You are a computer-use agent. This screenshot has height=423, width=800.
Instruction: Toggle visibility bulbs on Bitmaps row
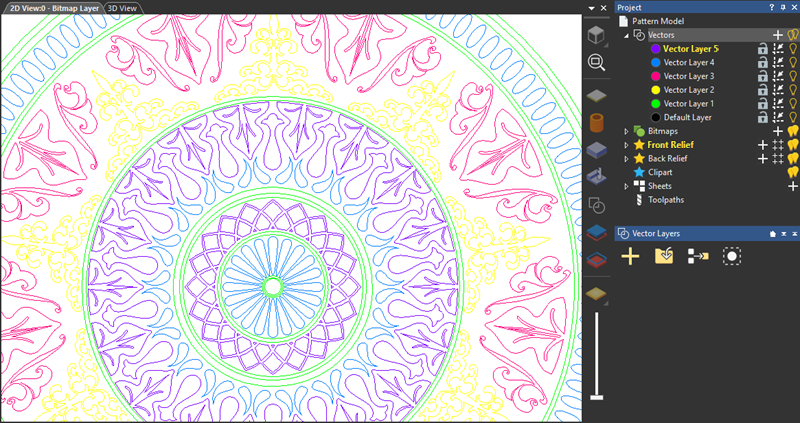[x=792, y=131]
